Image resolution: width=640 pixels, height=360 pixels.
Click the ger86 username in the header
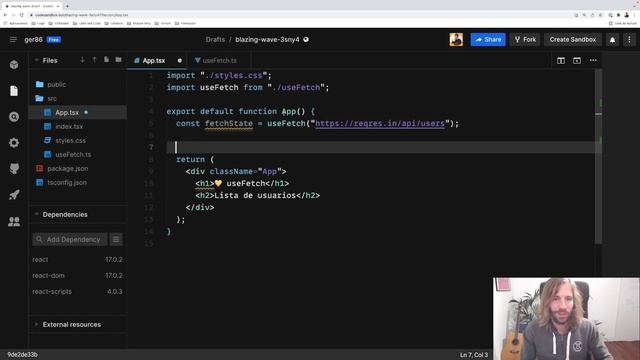tap(33, 40)
